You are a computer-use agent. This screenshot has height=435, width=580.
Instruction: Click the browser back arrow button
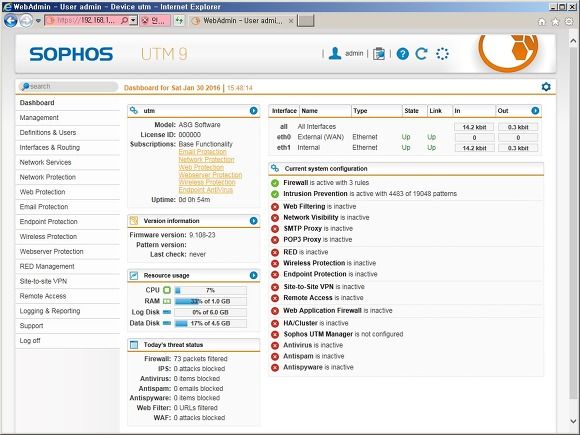pyautogui.click(x=11, y=21)
